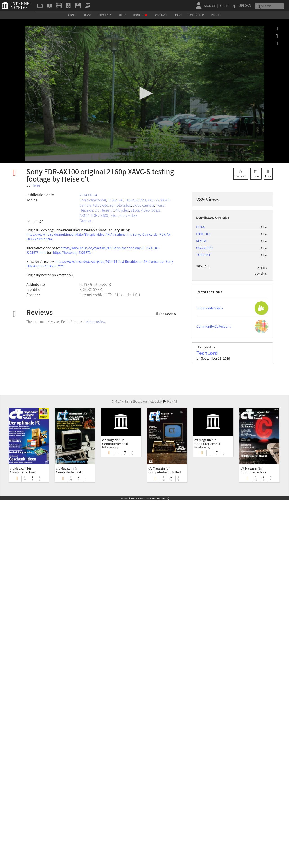
Task: Select the FDR-AX100-4K identifier text
Action: coord(90,290)
